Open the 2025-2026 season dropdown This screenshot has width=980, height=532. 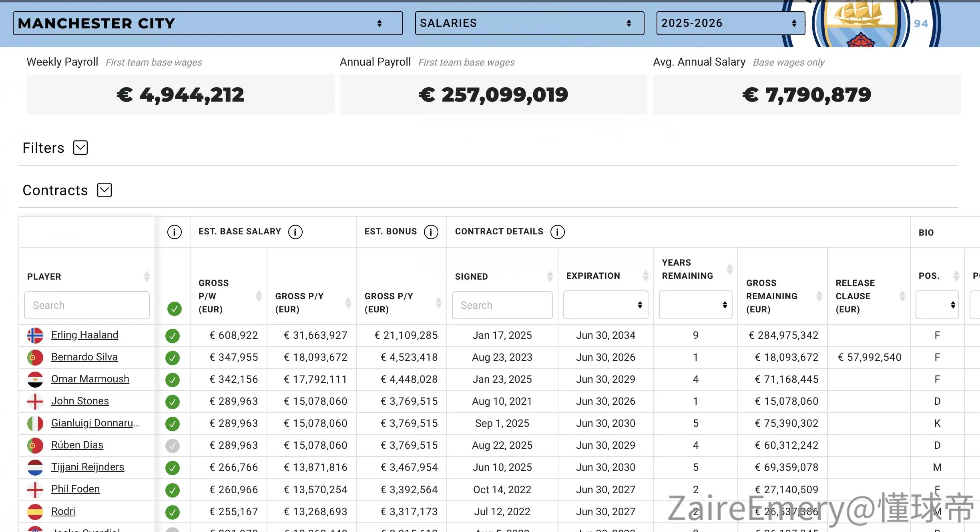731,23
